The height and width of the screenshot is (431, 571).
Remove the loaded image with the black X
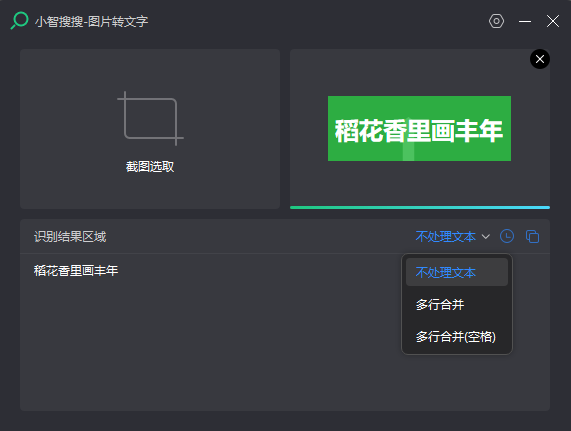pos(540,59)
